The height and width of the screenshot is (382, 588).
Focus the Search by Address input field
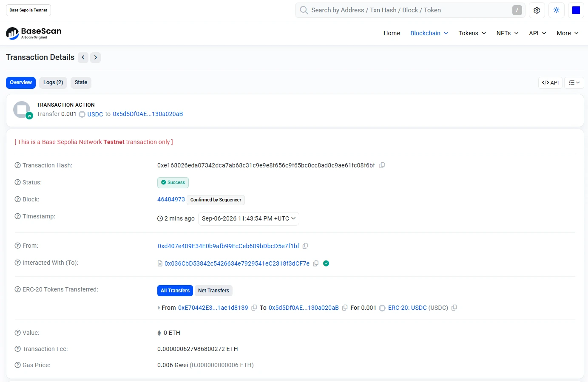coord(410,10)
